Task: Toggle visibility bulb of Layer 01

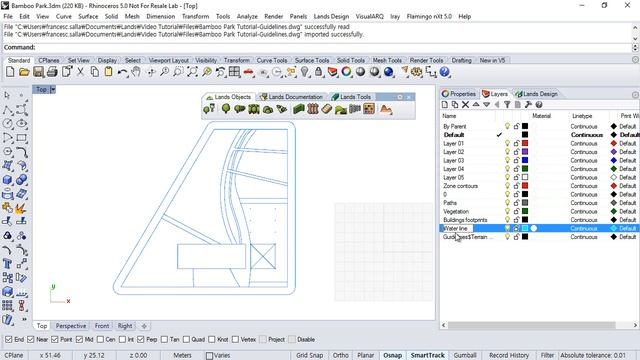Action: point(507,143)
